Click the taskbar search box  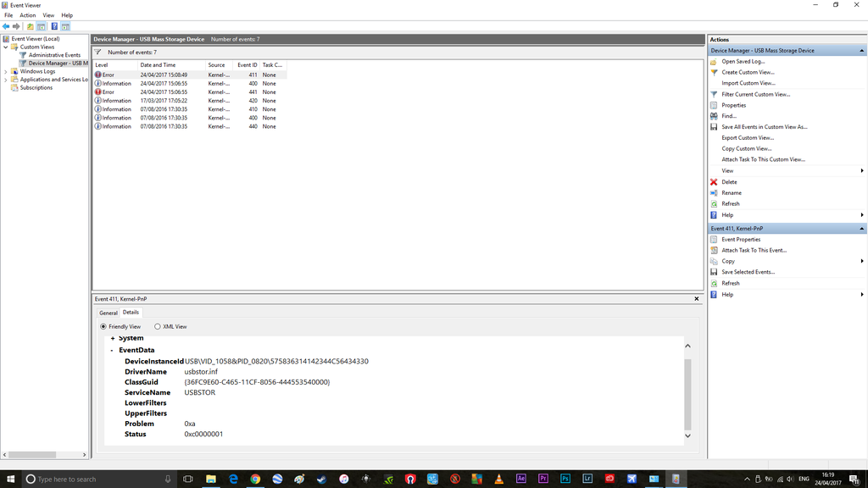pyautogui.click(x=100, y=480)
